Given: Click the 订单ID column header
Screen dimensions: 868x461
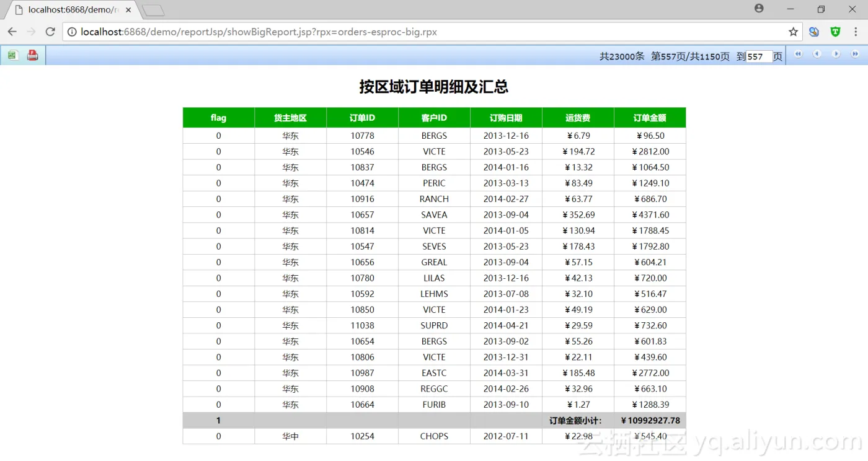Looking at the screenshot, I should pos(362,118).
